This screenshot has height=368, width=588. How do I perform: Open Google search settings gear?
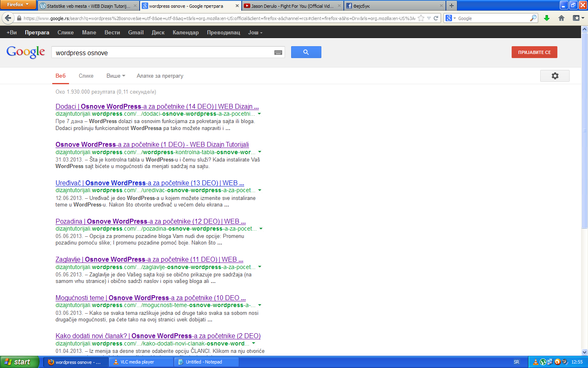coord(555,76)
